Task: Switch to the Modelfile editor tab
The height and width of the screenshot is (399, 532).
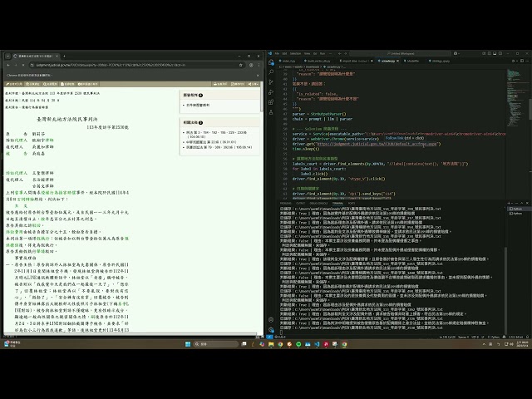Action: coord(413,61)
